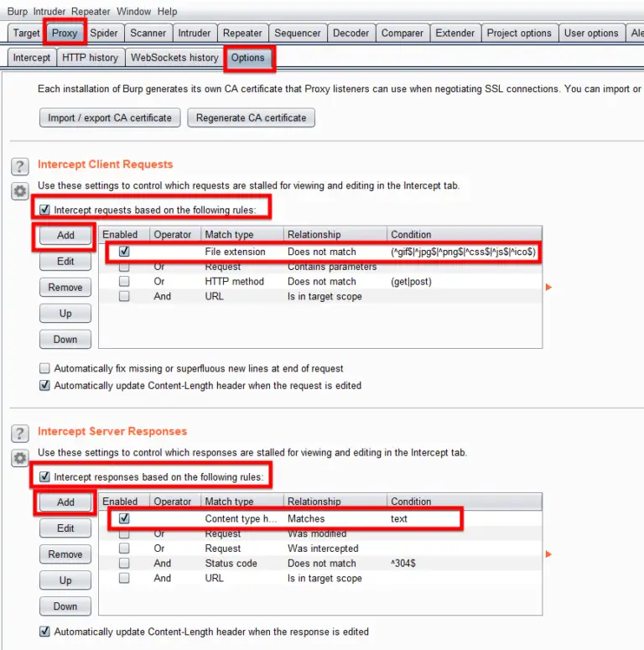The image size is (644, 650).
Task: Open gear settings for Intercept Server Responses
Action: pos(19,458)
